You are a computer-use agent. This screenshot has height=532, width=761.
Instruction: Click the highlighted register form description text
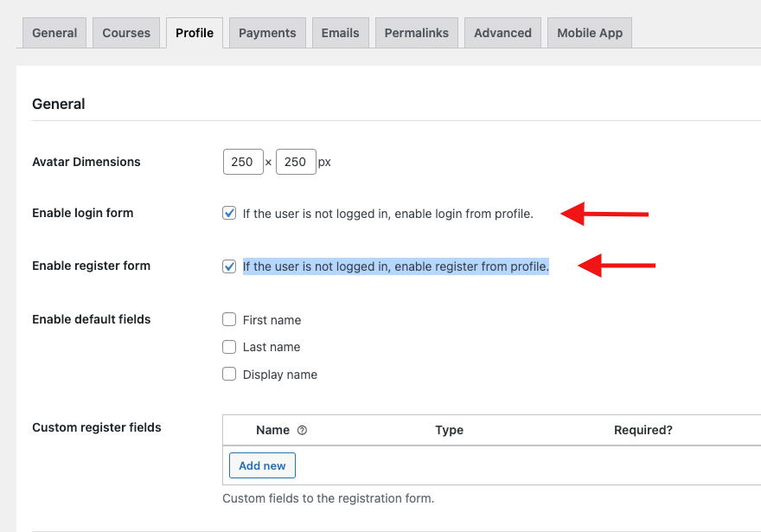(396, 266)
